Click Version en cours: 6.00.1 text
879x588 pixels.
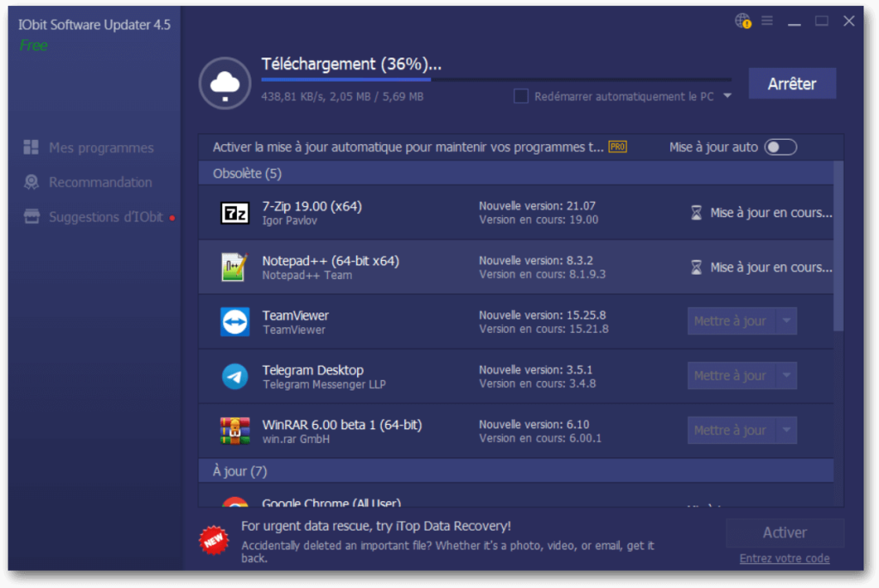[x=540, y=439]
